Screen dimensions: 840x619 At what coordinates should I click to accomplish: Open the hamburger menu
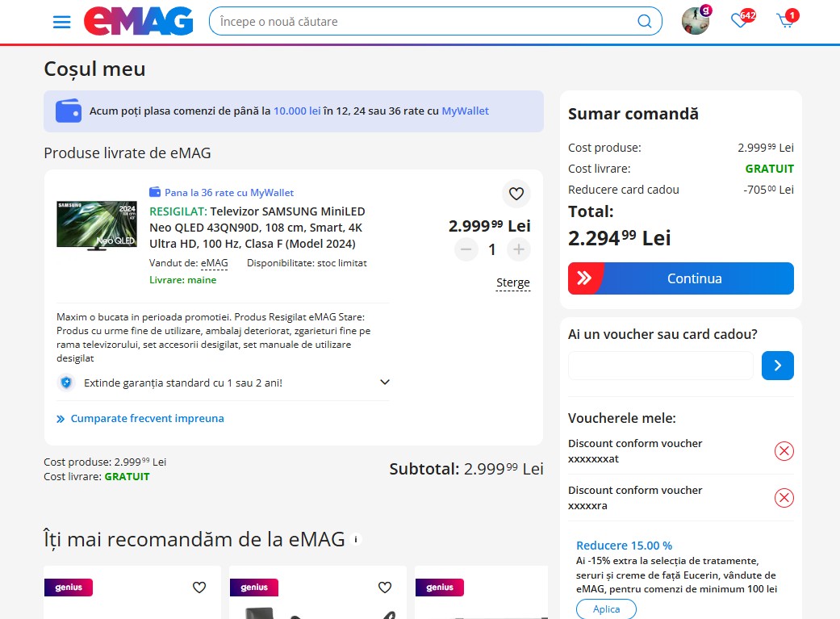pos(61,22)
